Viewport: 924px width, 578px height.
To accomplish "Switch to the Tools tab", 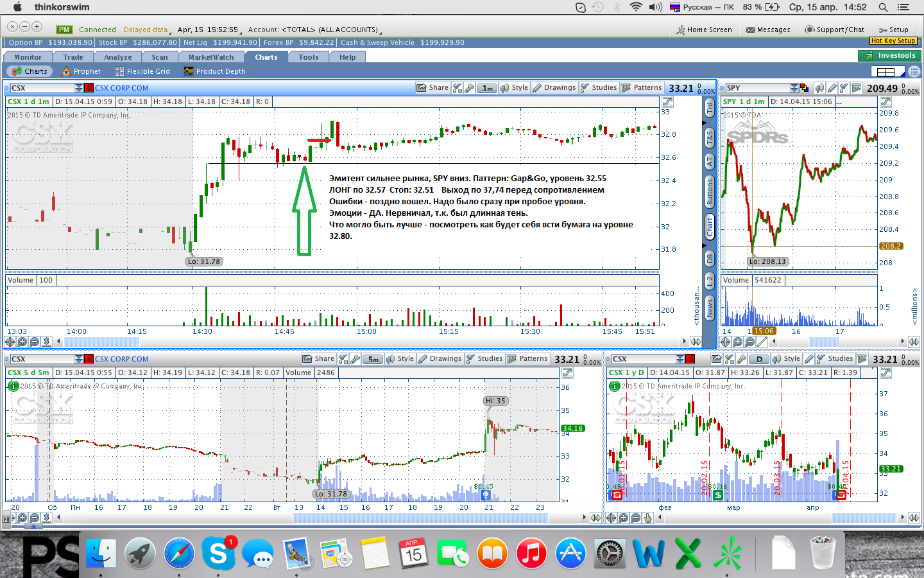I will (309, 57).
